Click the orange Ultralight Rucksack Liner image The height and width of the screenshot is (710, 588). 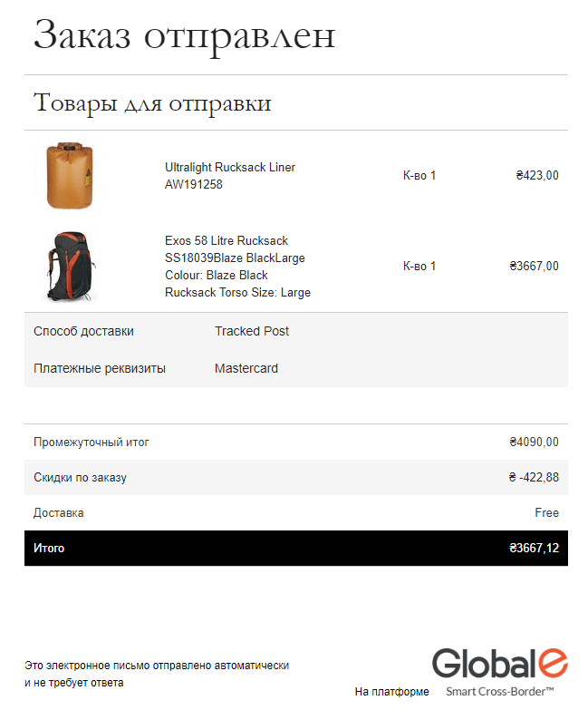click(70, 176)
